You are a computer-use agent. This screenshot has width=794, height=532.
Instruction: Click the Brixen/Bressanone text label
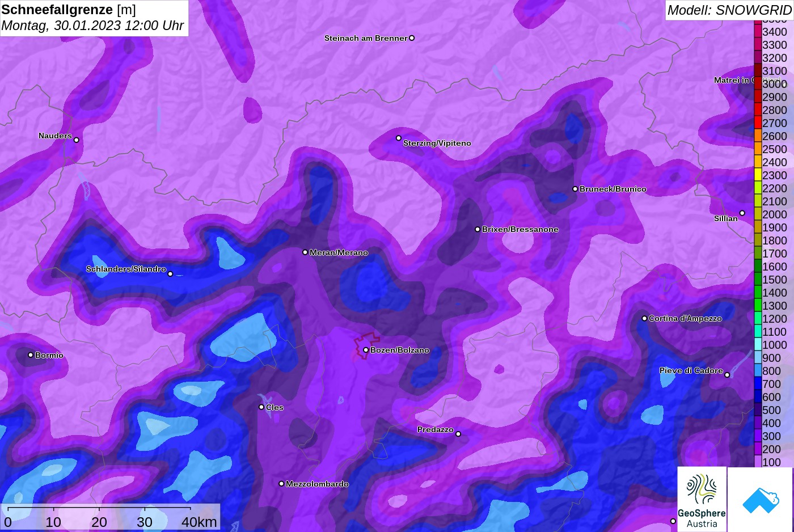(520, 229)
